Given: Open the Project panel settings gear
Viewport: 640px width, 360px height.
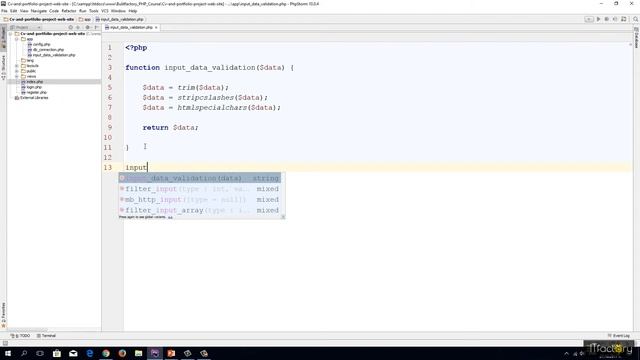Looking at the screenshot, I should (87, 27).
